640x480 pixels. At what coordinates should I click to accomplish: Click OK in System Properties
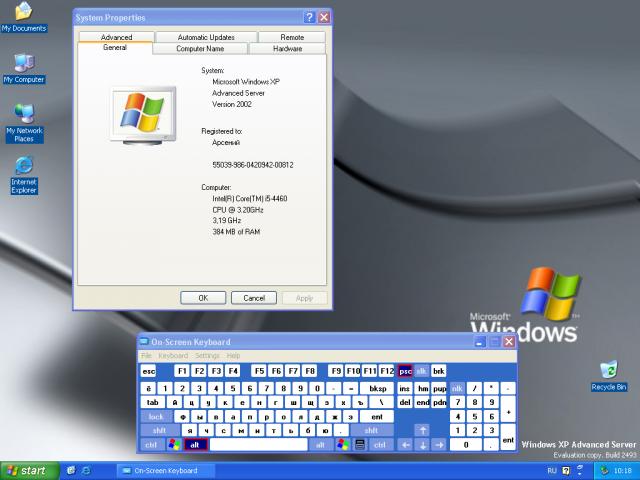click(x=203, y=298)
